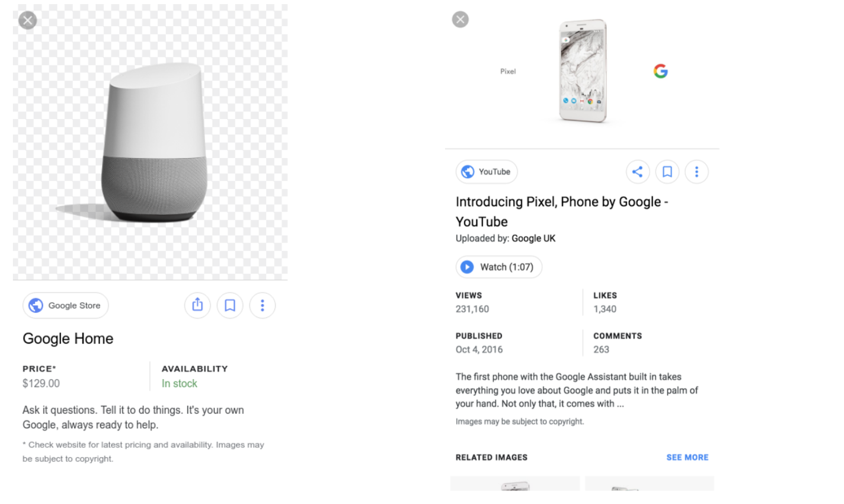
Task: Click the Google G logo near the Pixel phone
Action: click(660, 70)
